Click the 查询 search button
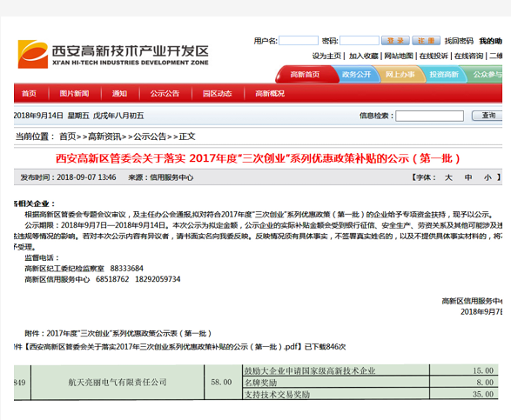Screen dimensions: 511x420 pyautogui.click(x=487, y=116)
